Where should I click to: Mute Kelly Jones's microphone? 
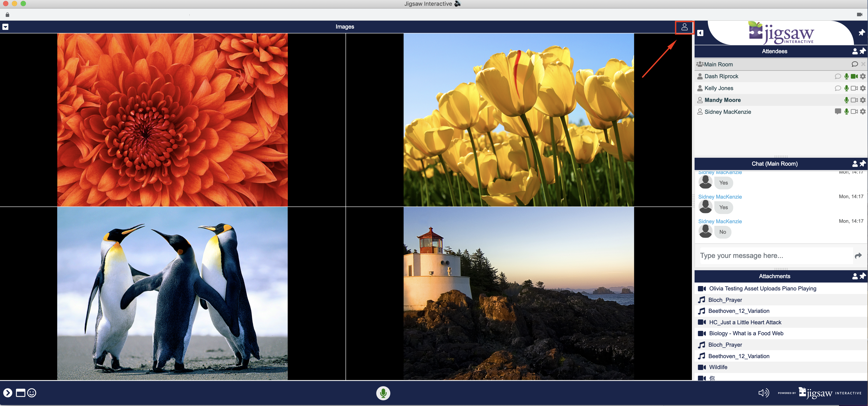(846, 88)
